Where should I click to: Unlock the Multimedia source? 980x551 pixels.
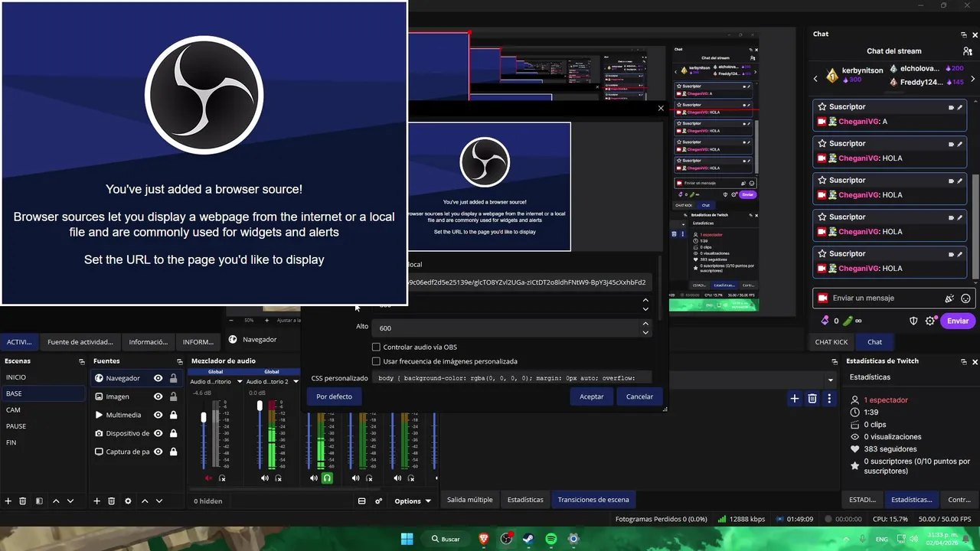coord(174,415)
